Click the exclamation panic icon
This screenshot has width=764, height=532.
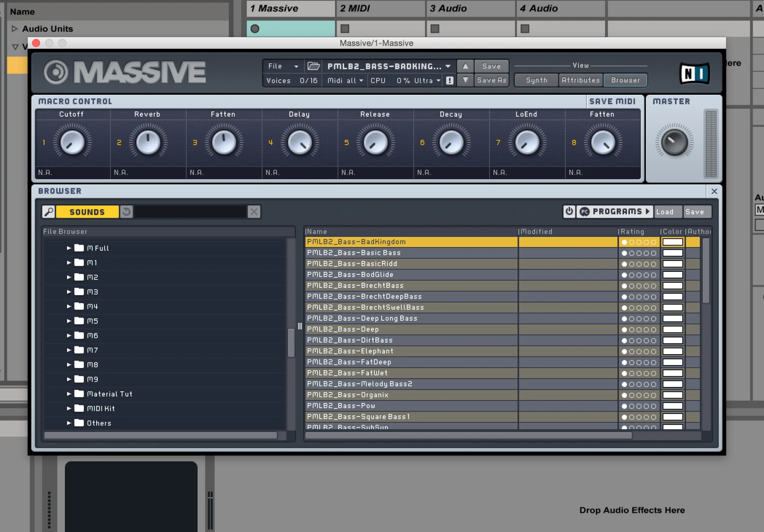click(450, 81)
